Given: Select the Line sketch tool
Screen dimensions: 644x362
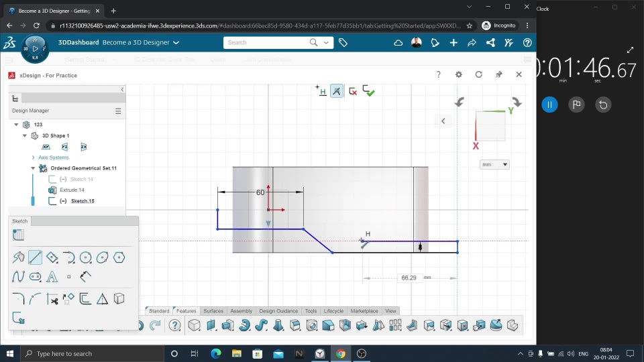Looking at the screenshot, I should [36, 257].
